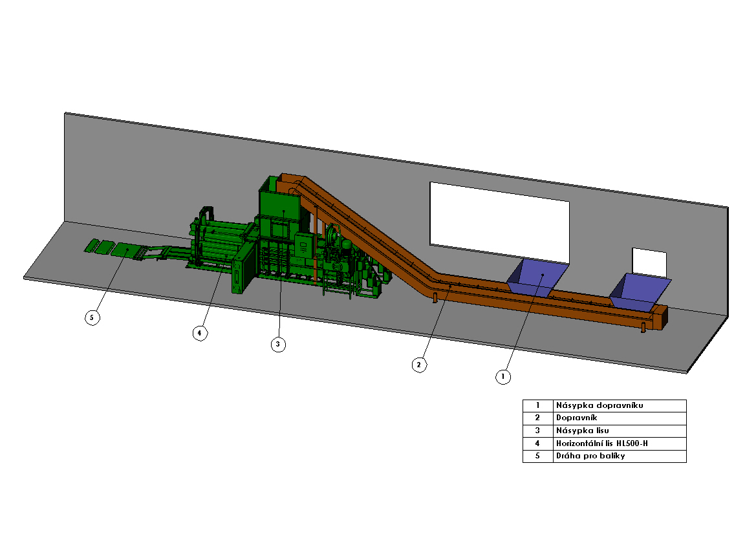Click balloon callout number 2
756x534 pixels.
(x=419, y=365)
